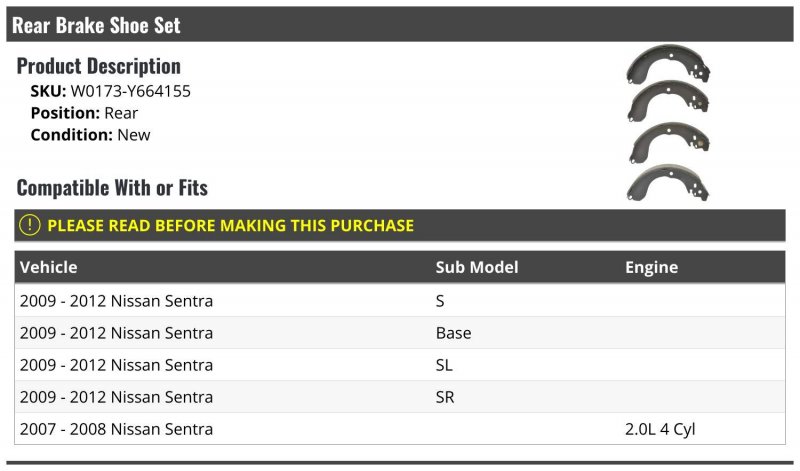Click the Engine column header
Image resolution: width=800 pixels, height=471 pixels.
(651, 267)
